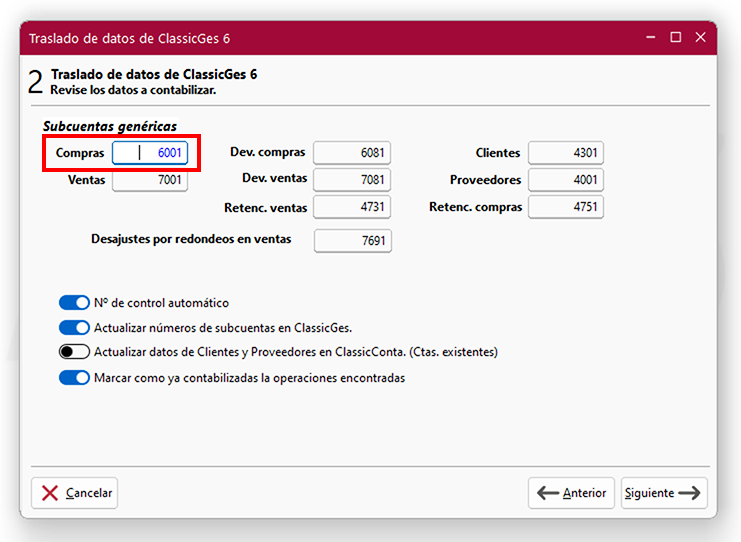The image size is (741, 542).
Task: Click the Retenc. ventas field
Action: coord(351,208)
